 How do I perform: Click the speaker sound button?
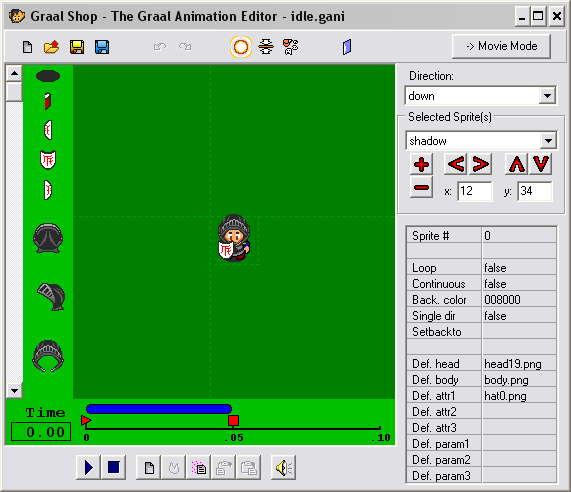[x=284, y=467]
